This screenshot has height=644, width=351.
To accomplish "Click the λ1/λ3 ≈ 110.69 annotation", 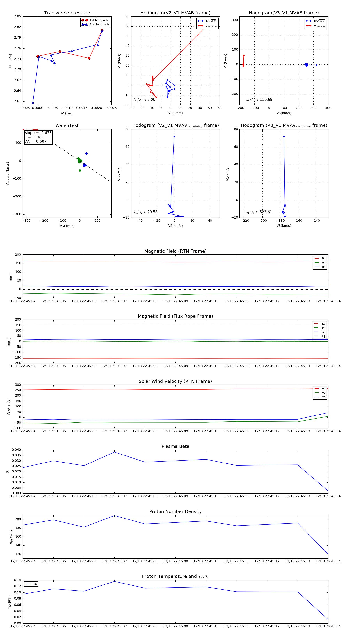I will click(259, 100).
